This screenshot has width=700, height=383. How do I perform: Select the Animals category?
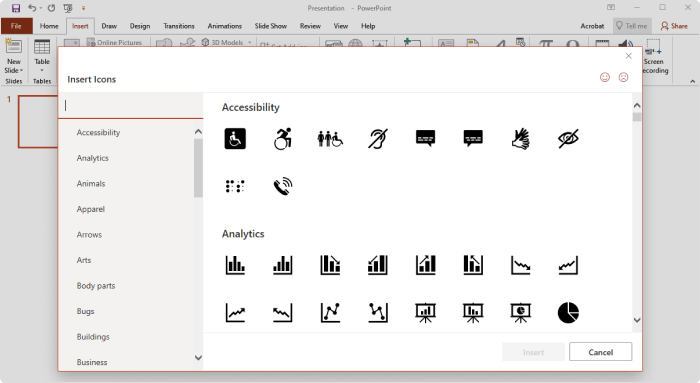91,183
